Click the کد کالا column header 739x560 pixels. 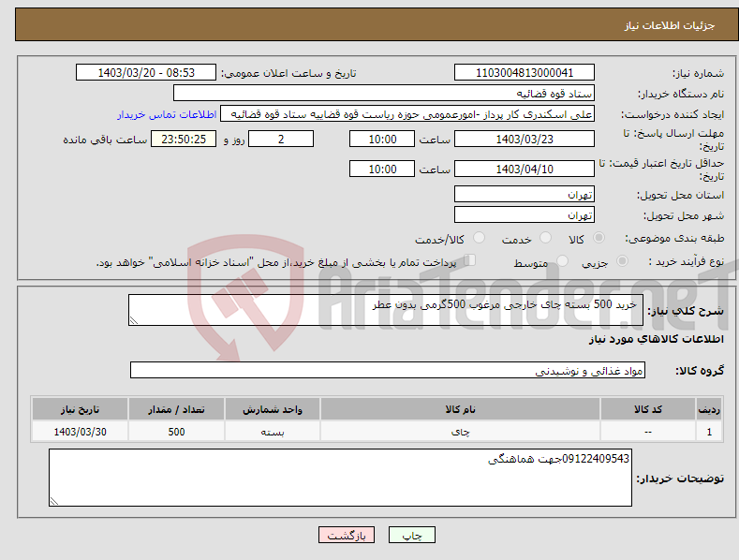point(647,409)
